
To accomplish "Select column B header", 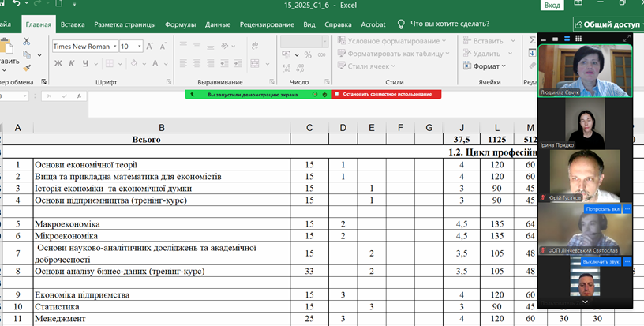I will [162, 128].
